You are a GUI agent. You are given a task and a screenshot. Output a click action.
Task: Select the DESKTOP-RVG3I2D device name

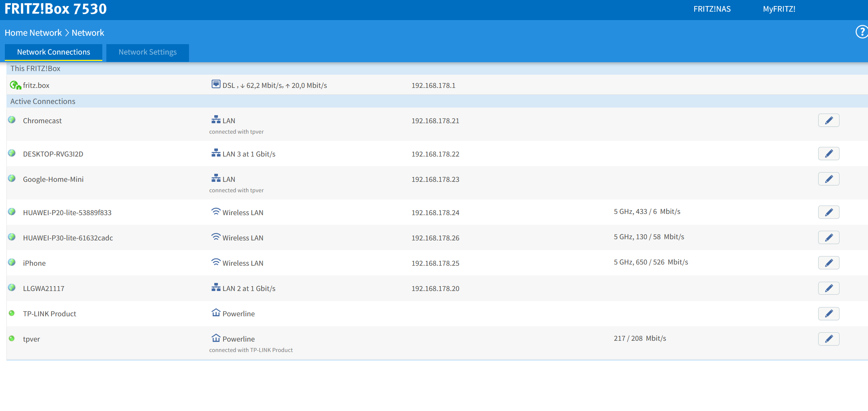pos(53,154)
